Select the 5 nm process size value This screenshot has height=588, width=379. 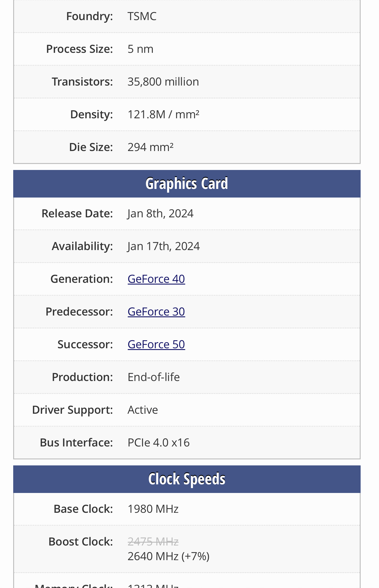pos(140,49)
